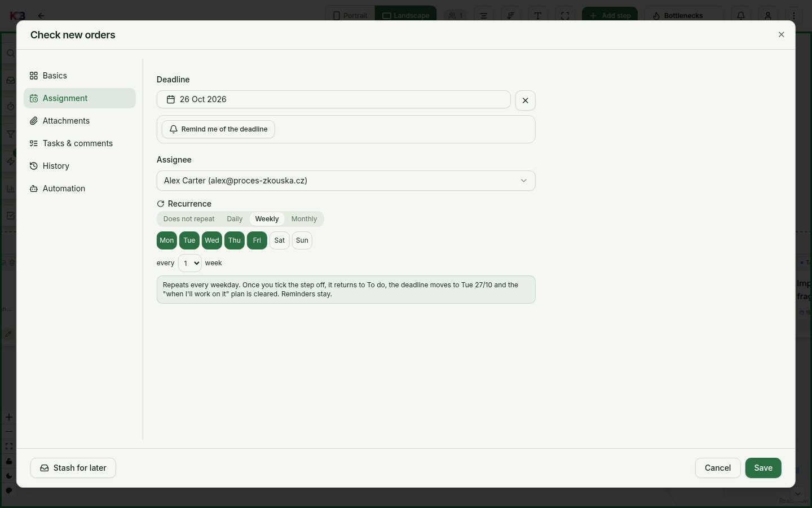Switch to the Assignment section
The width and height of the screenshot is (812, 508).
[80, 98]
